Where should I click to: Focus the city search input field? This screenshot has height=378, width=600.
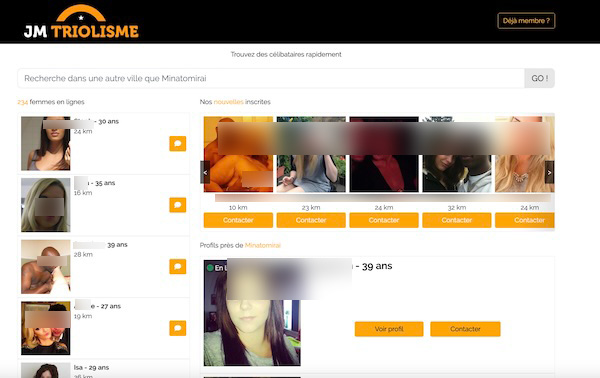(271, 78)
